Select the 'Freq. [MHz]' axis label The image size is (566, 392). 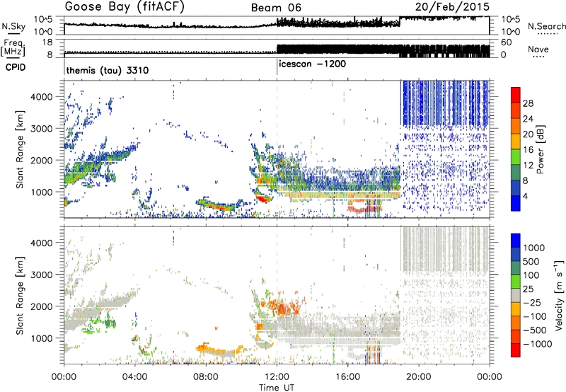[x=13, y=48]
